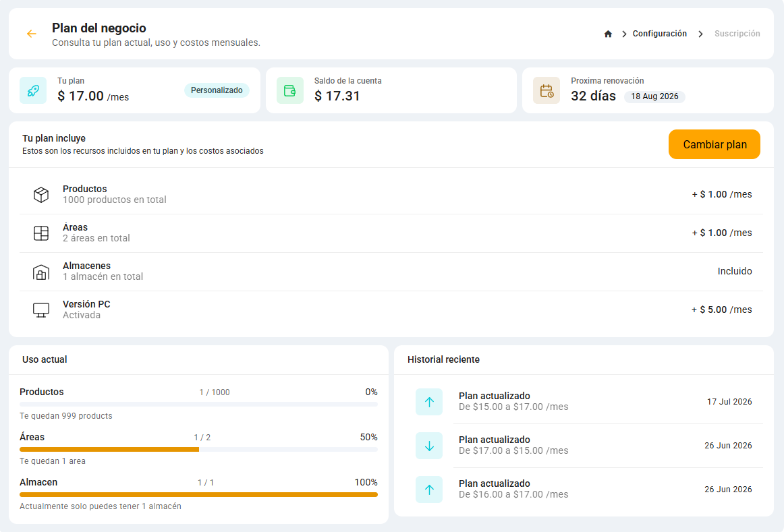Select the Productos box icon

[x=41, y=194]
